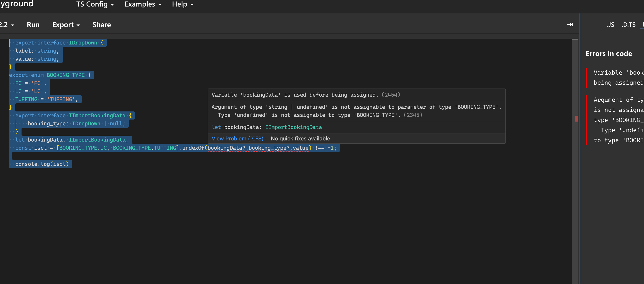Viewport: 644px width, 284px height.
Task: Place cursor on the console.log(iscl) line
Action: [x=42, y=164]
